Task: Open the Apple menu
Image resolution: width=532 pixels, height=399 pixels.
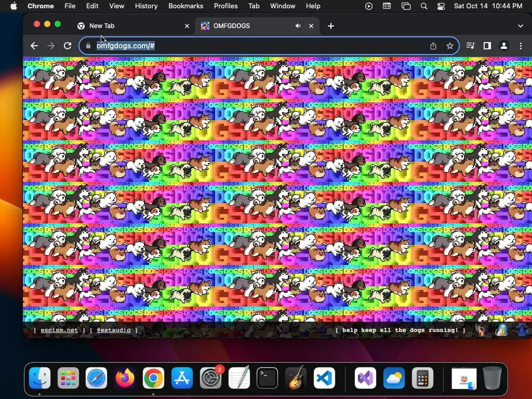Action: [x=14, y=6]
